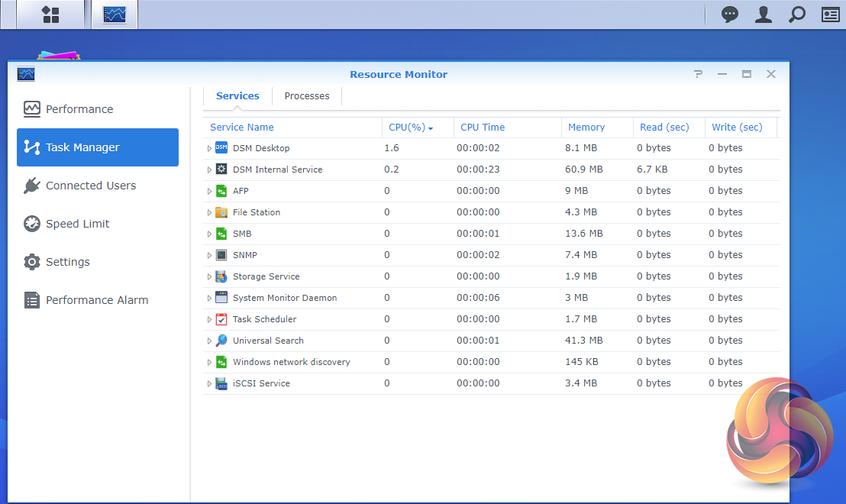This screenshot has height=504, width=846.
Task: Open the Synology main menu icon
Action: 50,15
